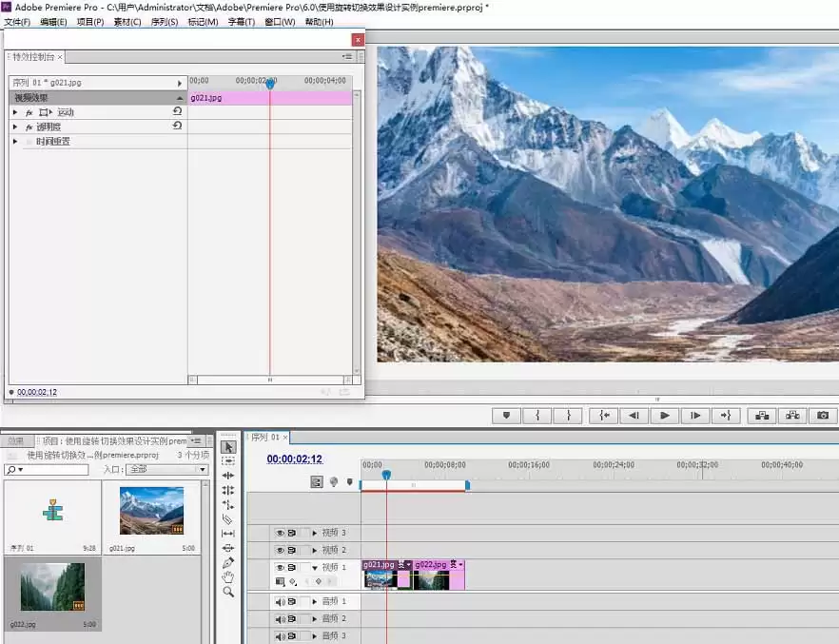The height and width of the screenshot is (644, 839).
Task: Select the Pen tool in tools panel
Action: coord(228,563)
